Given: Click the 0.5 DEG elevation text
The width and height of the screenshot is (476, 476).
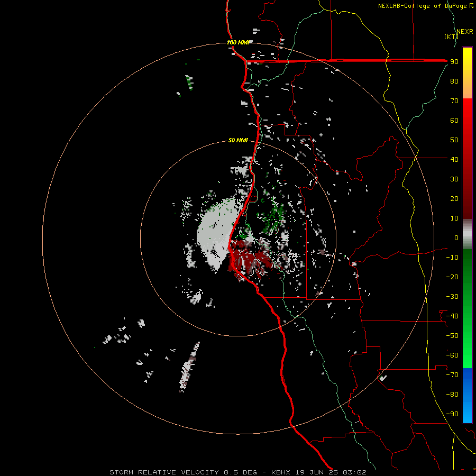Looking at the screenshot, I should pos(240,472).
